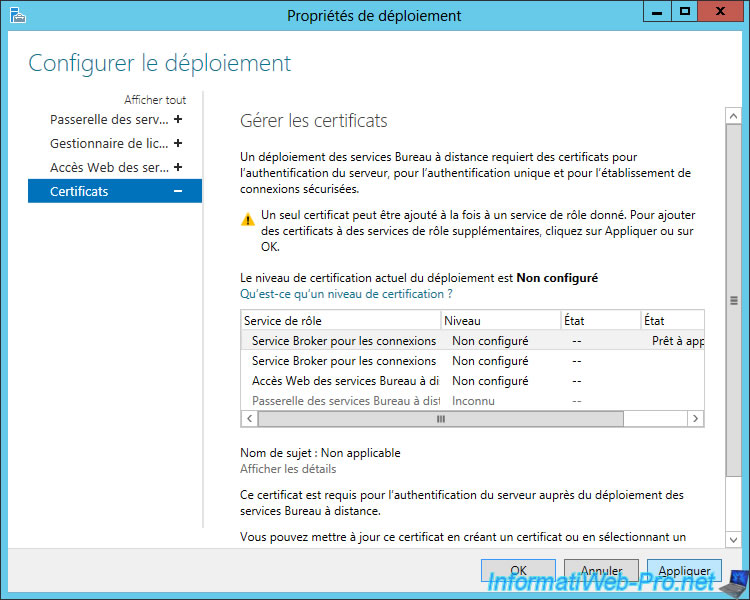Expand the Passerelle des serv... section
Screen dimensions: 750x600
[x=178, y=119]
